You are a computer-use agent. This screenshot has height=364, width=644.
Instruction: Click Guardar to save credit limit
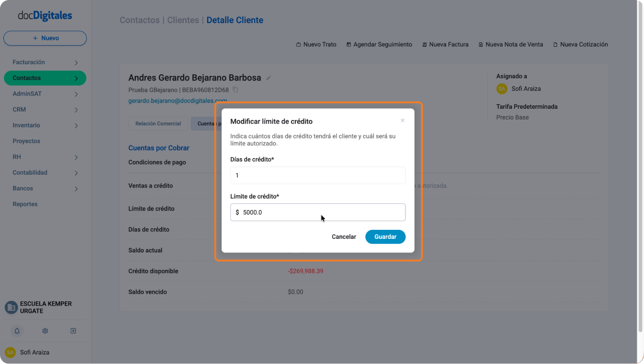pyautogui.click(x=385, y=237)
